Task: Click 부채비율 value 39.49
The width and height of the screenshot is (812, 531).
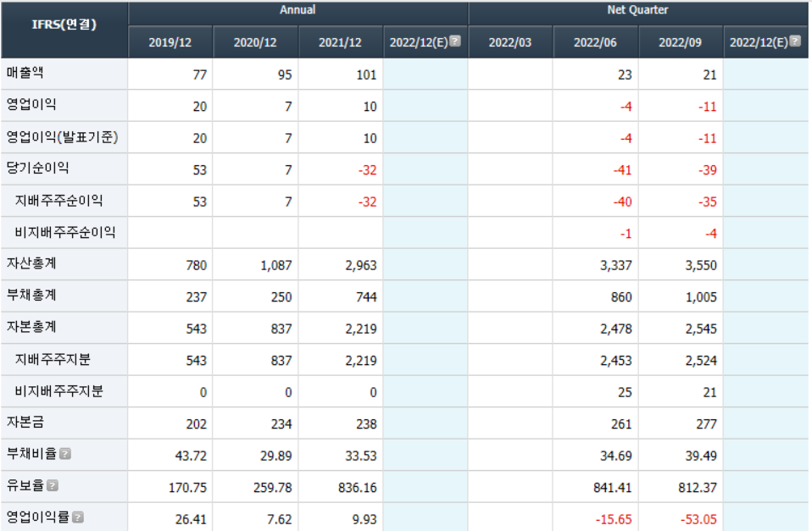Action: 701,456
